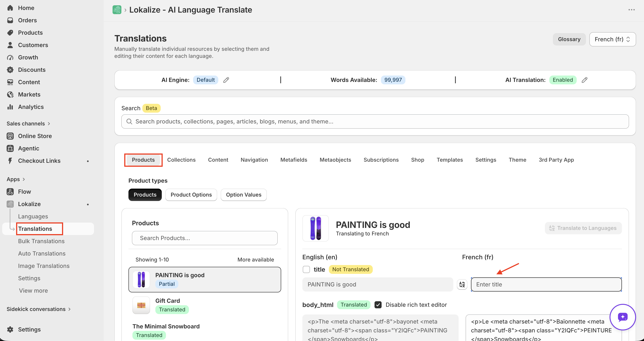Click French body_html text area

click(544, 328)
